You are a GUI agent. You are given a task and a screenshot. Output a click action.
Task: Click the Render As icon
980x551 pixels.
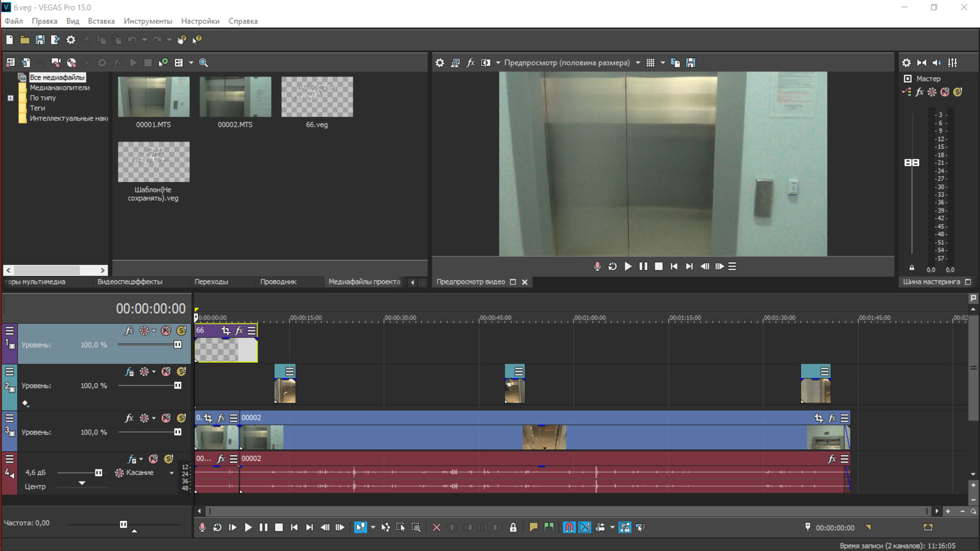pos(55,40)
